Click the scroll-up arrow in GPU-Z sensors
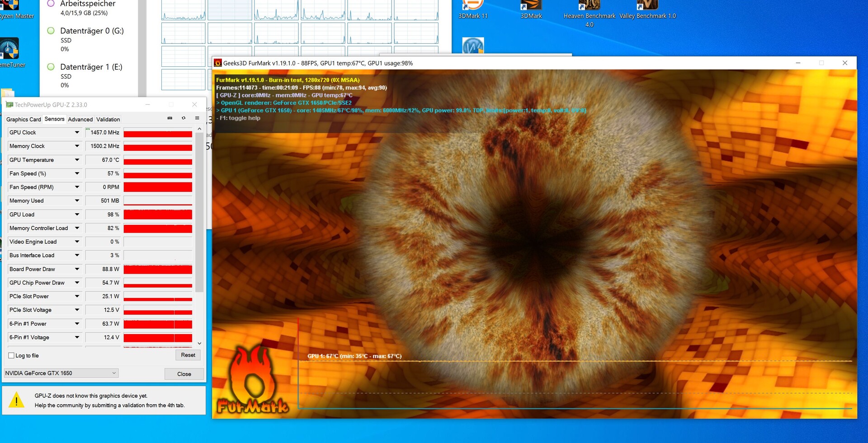 coord(199,129)
